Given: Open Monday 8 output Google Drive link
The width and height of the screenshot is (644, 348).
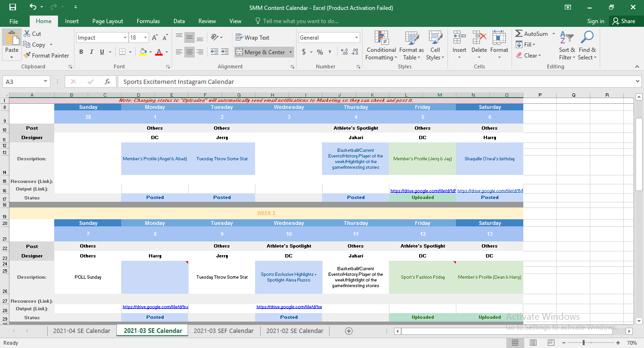Looking at the screenshot, I should click(x=155, y=307).
